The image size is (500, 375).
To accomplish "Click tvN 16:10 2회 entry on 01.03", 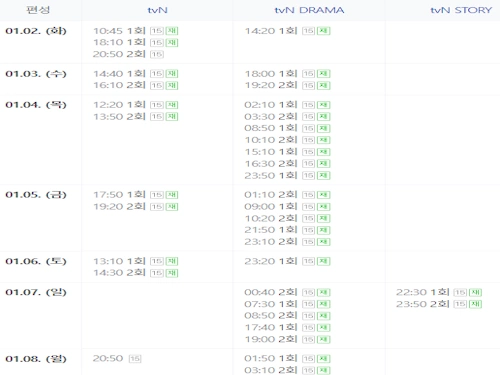I will pos(136,85).
